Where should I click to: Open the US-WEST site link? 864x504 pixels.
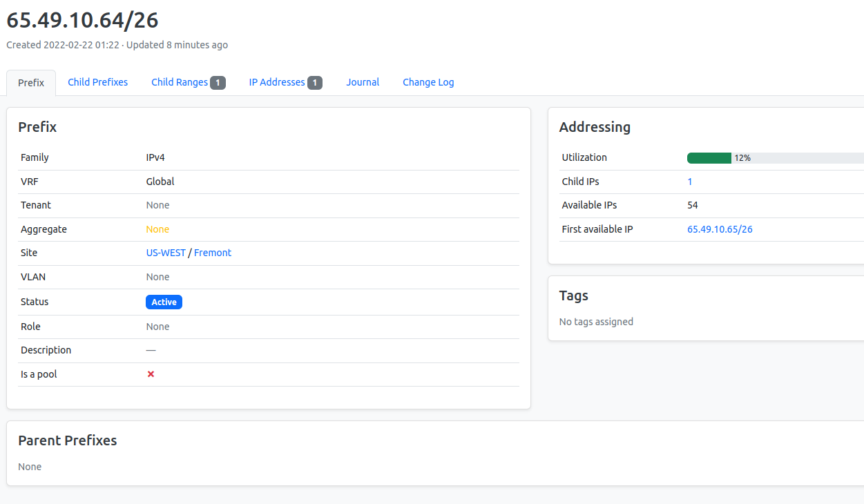pyautogui.click(x=166, y=253)
